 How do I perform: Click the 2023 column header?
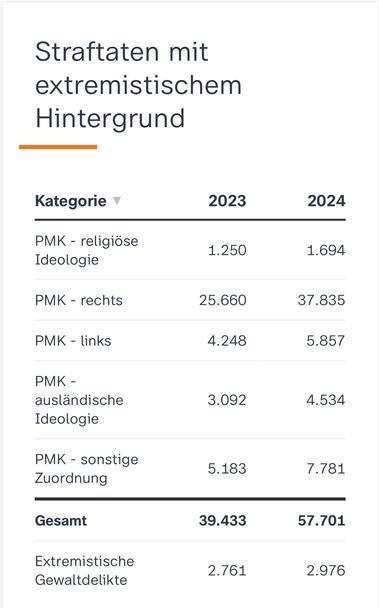point(227,201)
